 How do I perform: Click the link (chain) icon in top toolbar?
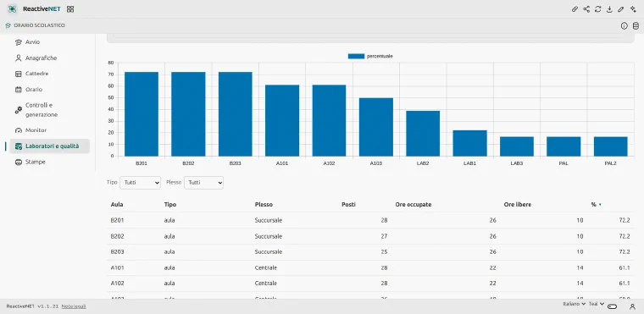coord(575,9)
